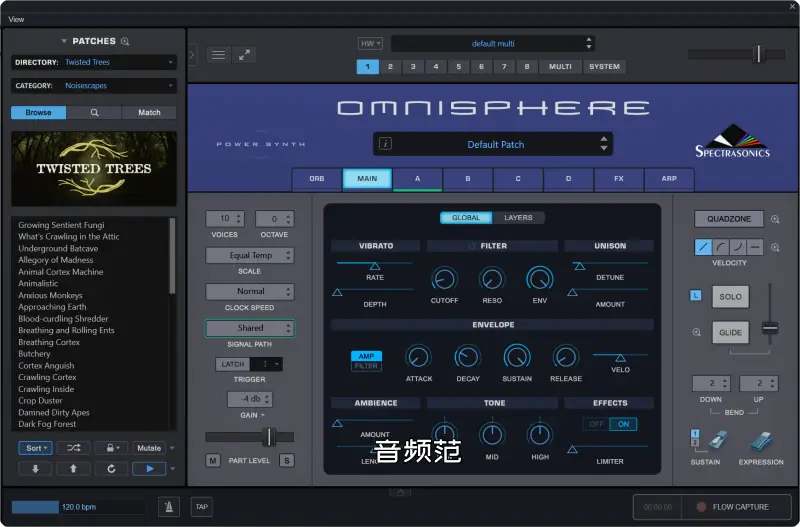Click the magnifier next to Quadzone
This screenshot has width=800, height=527.
[775, 219]
